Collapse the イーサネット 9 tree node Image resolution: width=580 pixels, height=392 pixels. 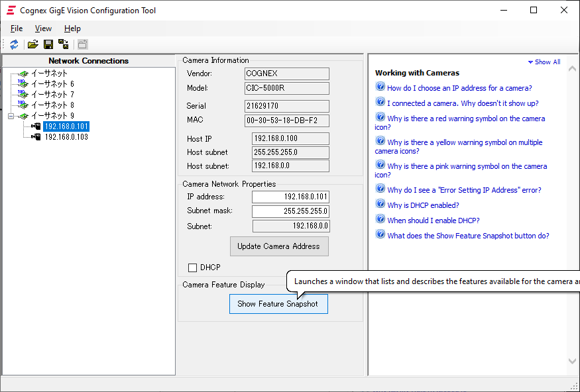click(11, 116)
